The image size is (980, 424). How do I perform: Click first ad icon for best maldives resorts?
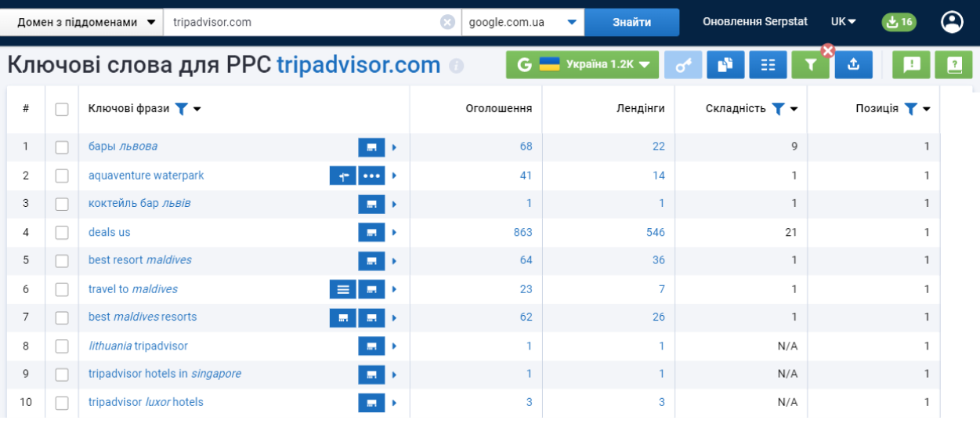pyautogui.click(x=342, y=317)
